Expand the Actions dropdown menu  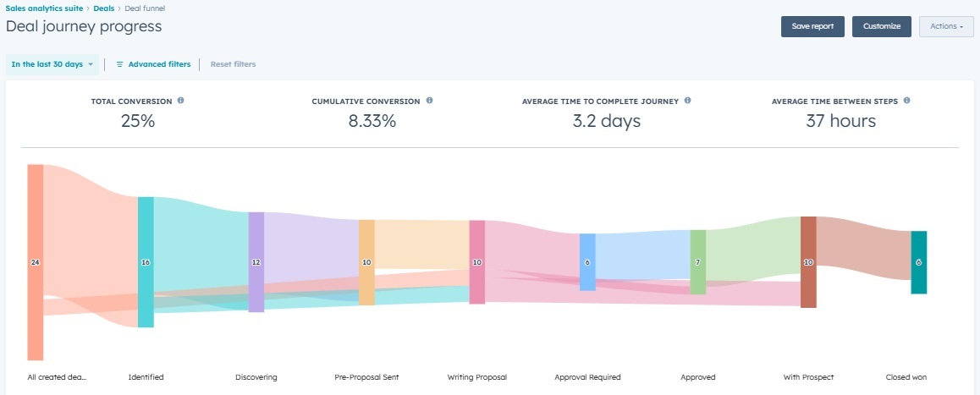tap(945, 26)
